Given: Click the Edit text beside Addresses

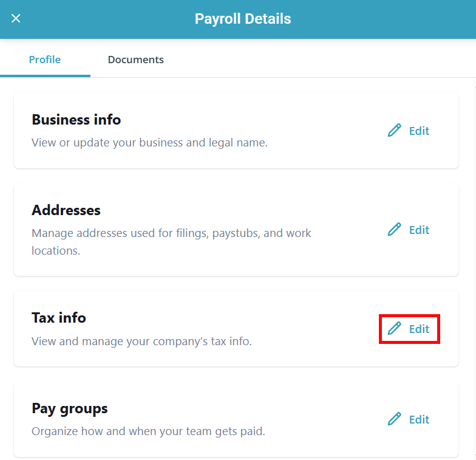Looking at the screenshot, I should coord(419,230).
